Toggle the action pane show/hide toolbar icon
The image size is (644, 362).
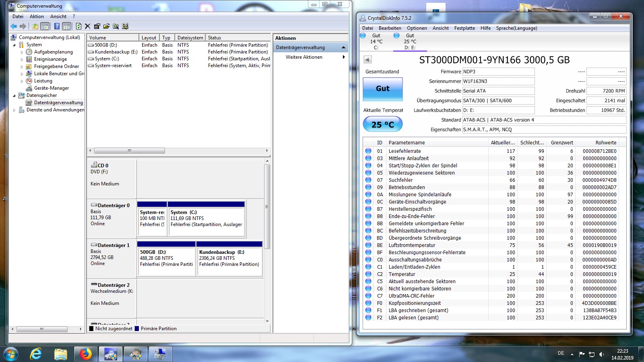click(67, 27)
